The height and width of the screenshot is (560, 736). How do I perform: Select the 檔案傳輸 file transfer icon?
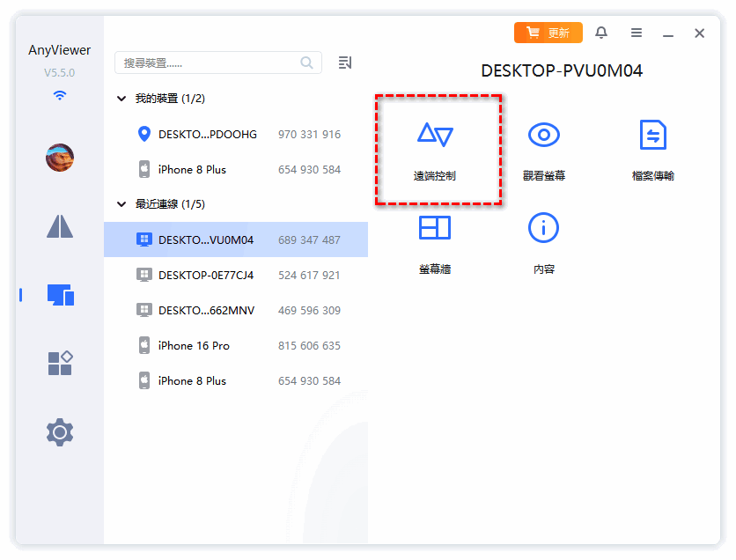tap(652, 136)
